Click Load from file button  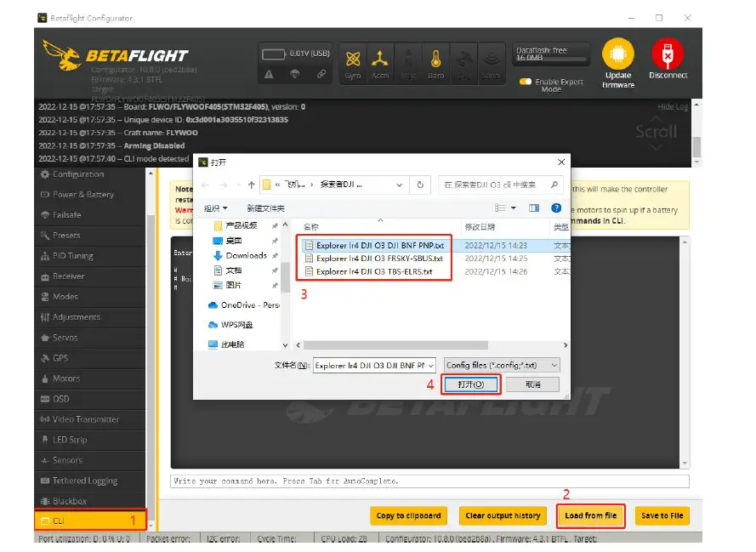click(591, 515)
